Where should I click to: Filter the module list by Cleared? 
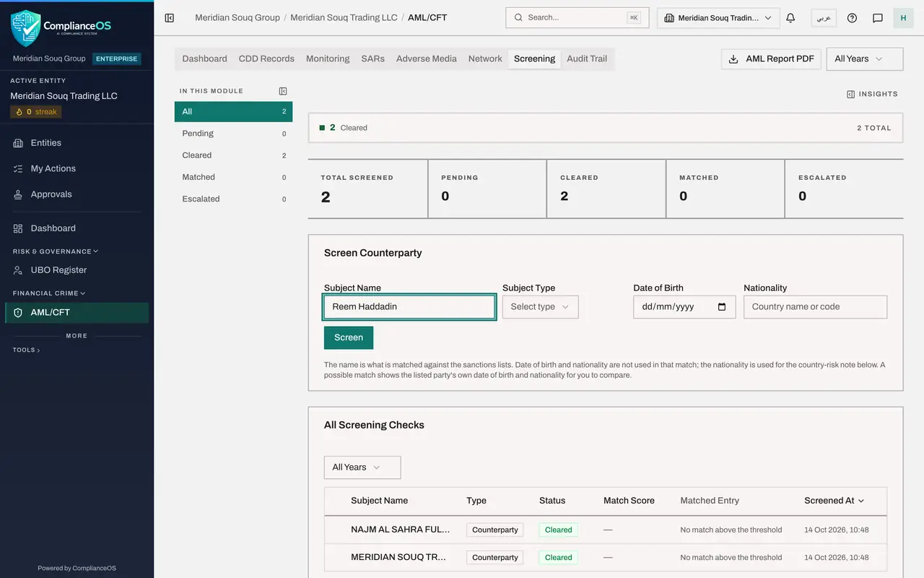233,155
